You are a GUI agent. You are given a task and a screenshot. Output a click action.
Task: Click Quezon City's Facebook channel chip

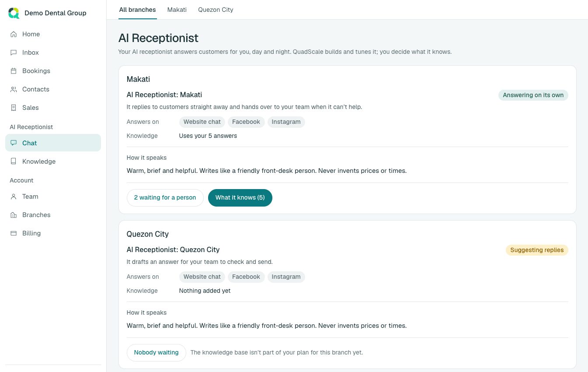coord(246,277)
